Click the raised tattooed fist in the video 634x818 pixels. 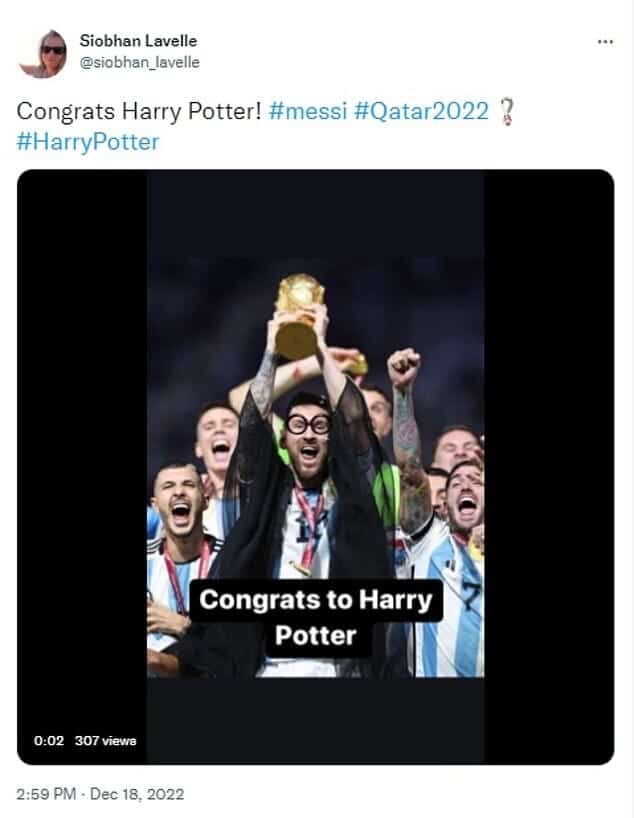(x=403, y=368)
